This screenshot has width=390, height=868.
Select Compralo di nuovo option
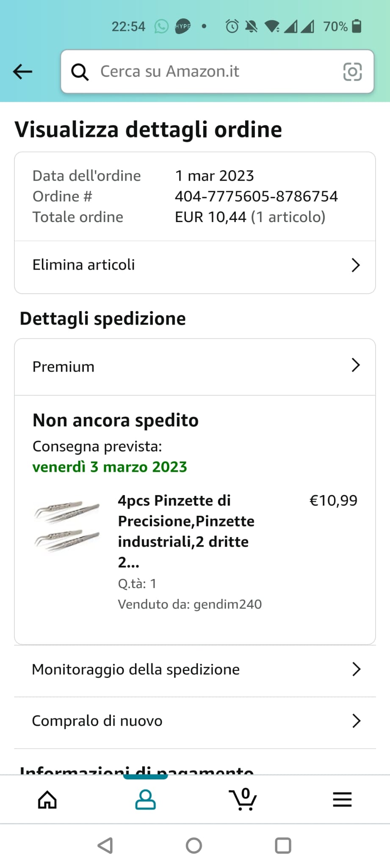pyautogui.click(x=97, y=721)
